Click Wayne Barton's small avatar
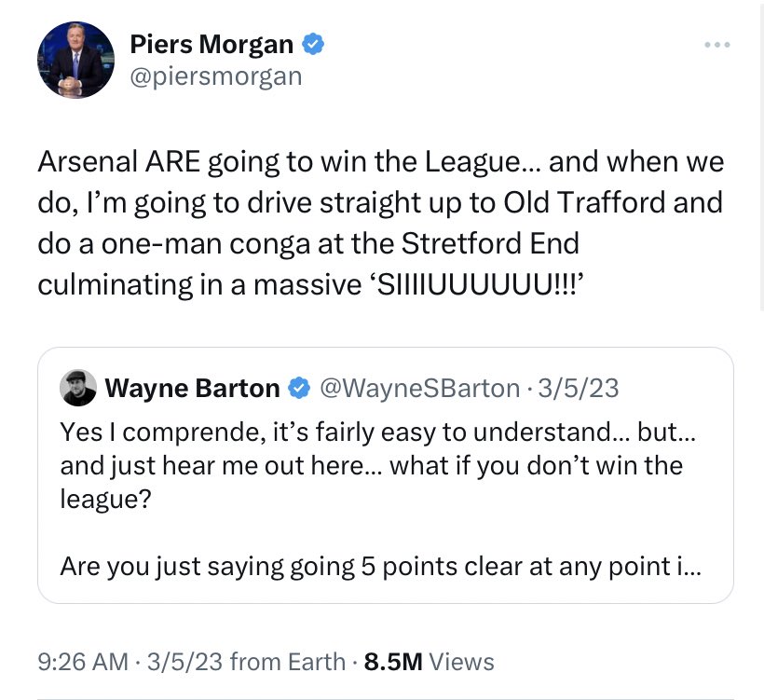Screen dimensions: 764x700 pos(78,388)
